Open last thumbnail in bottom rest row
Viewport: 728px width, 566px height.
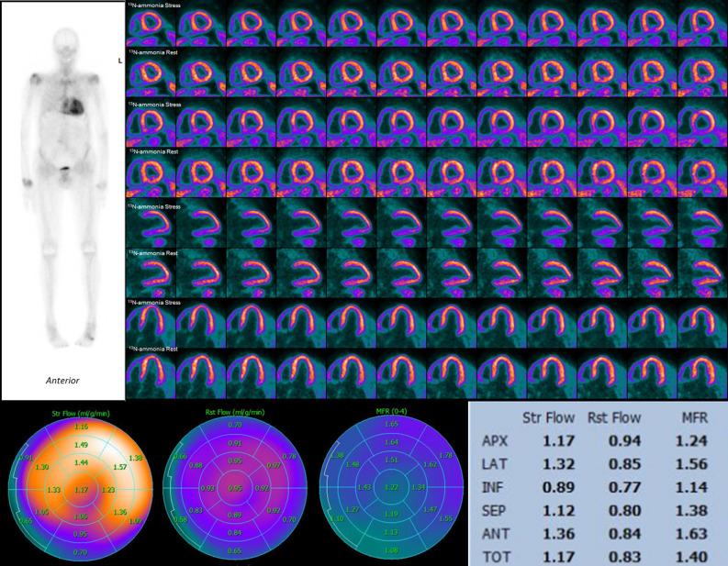click(702, 374)
